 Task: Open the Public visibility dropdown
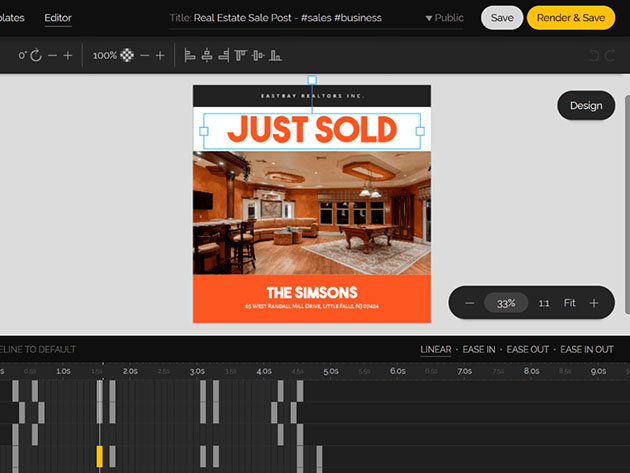click(444, 18)
